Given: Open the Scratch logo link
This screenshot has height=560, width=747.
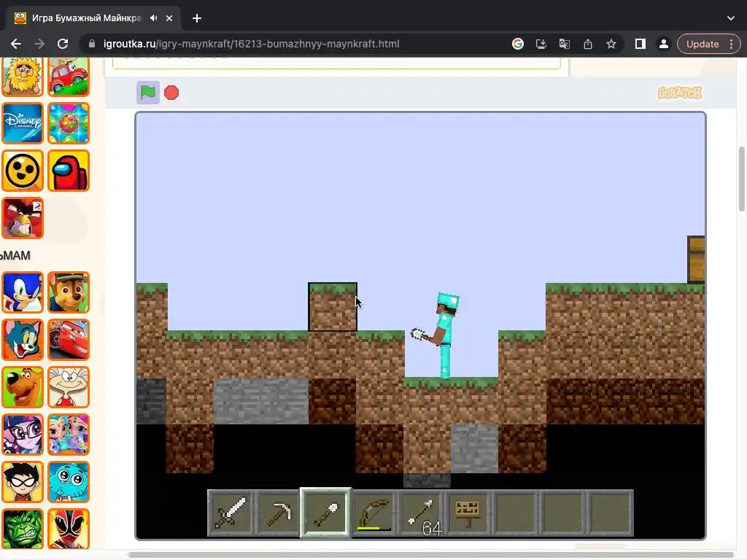Looking at the screenshot, I should click(x=680, y=93).
